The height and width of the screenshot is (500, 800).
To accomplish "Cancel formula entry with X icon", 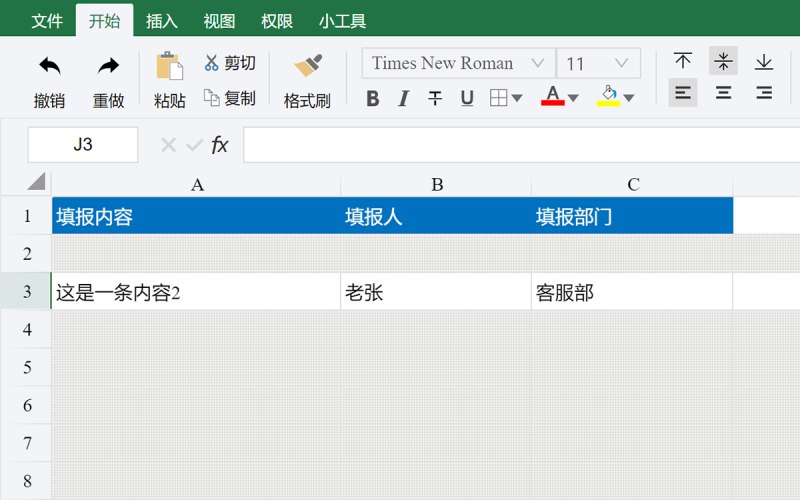I will click(168, 145).
